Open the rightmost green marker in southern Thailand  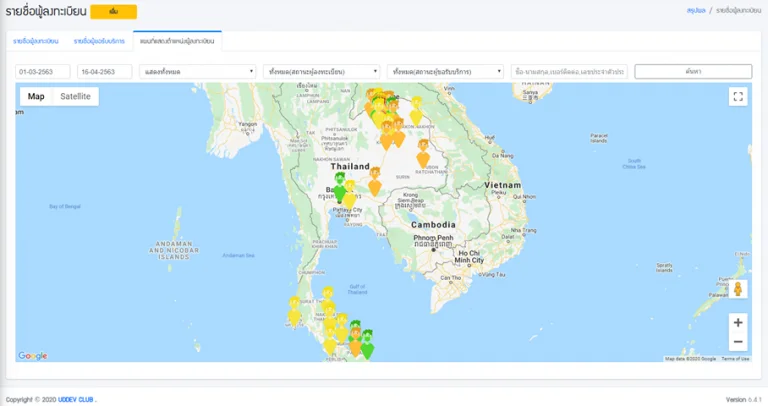coord(367,344)
